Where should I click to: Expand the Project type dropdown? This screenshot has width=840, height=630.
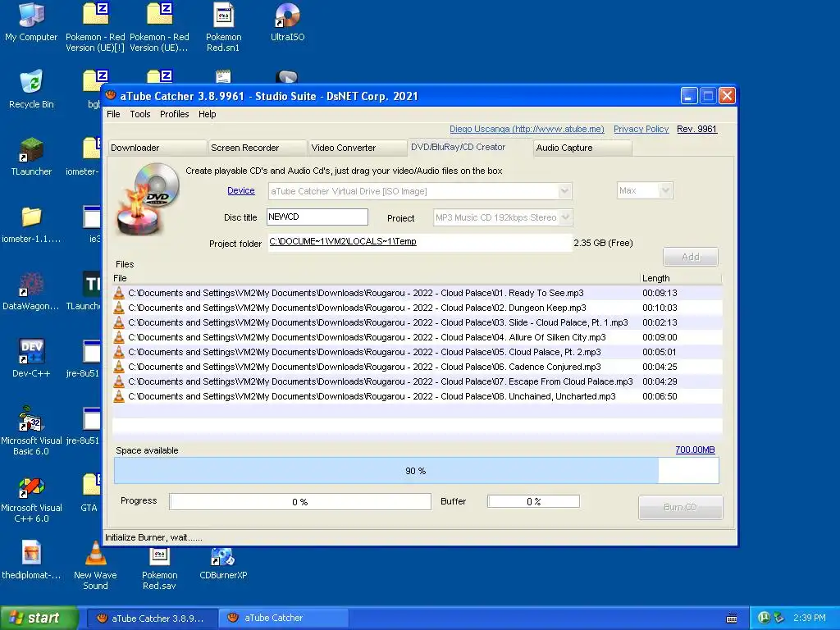tap(566, 217)
